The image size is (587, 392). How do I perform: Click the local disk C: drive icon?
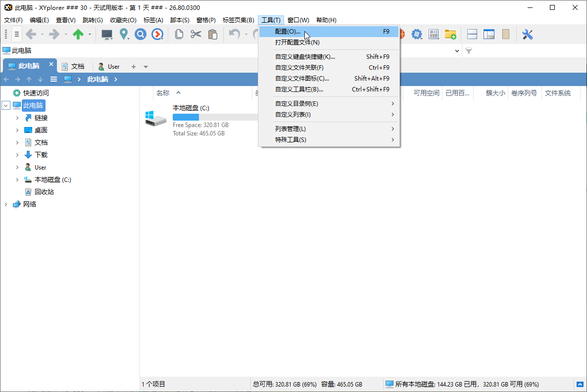(x=156, y=119)
